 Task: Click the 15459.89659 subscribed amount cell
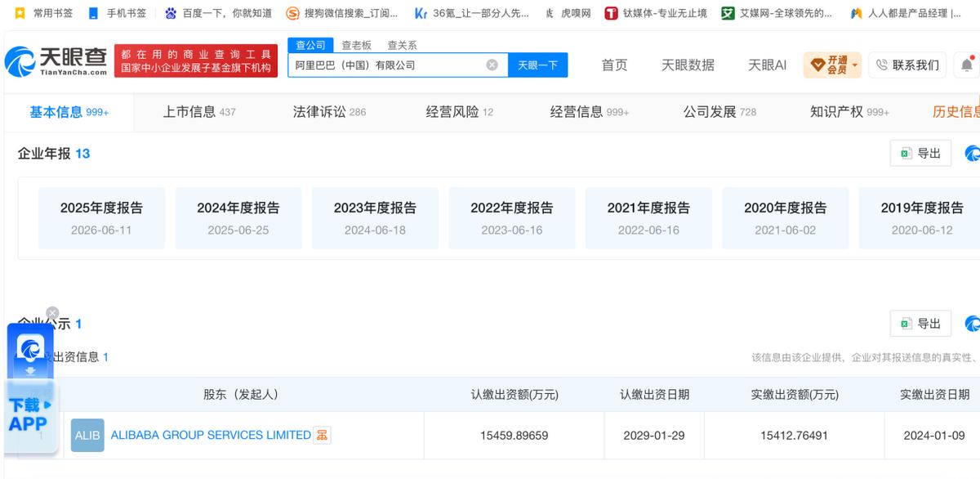(x=514, y=435)
